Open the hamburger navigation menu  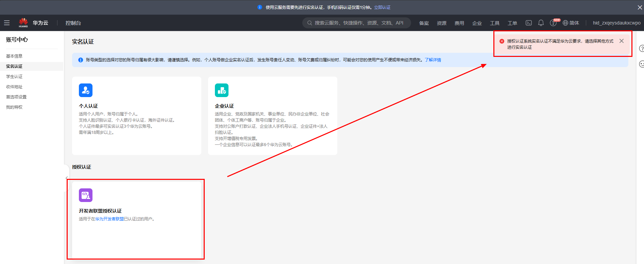[x=7, y=23]
